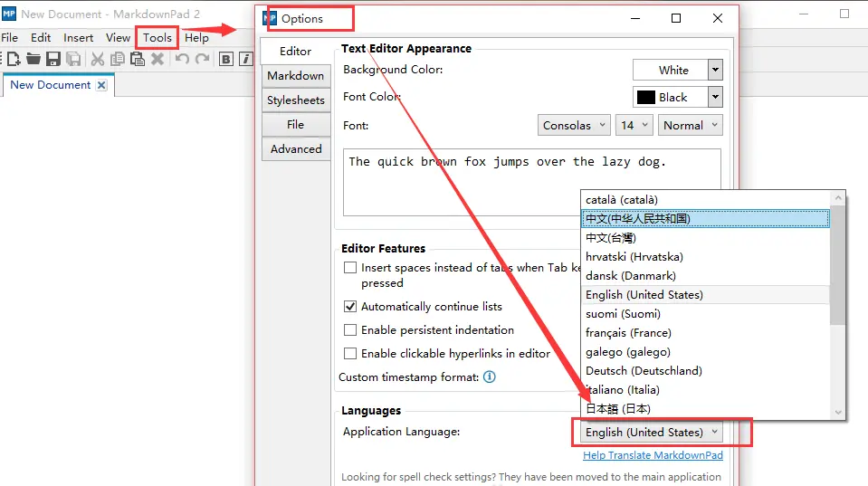
Task: Open the View menu
Action: (x=118, y=38)
